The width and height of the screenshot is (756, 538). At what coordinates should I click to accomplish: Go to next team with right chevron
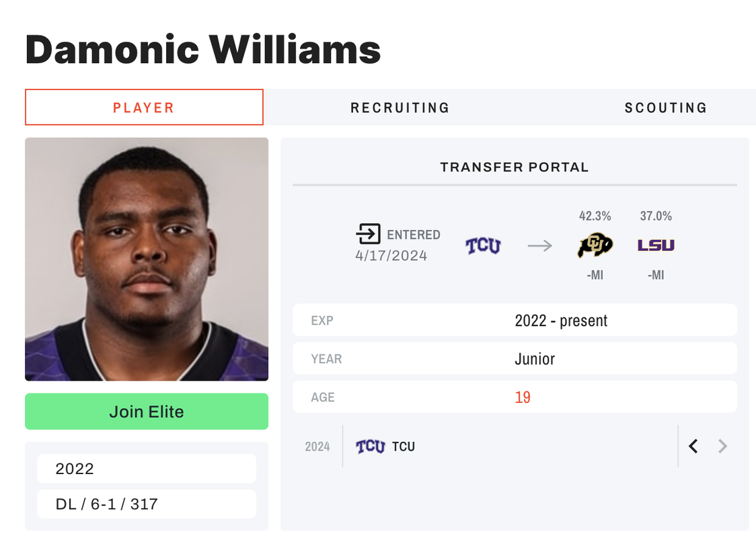tap(722, 447)
